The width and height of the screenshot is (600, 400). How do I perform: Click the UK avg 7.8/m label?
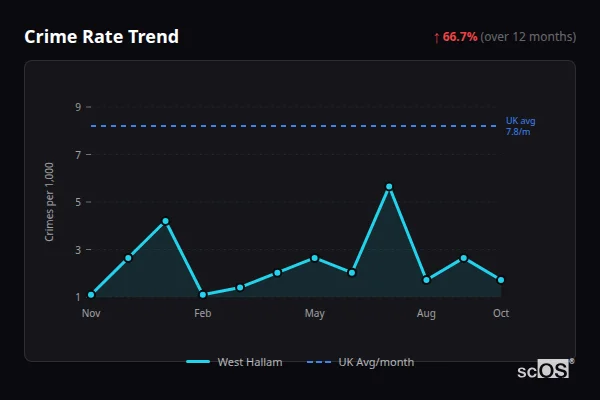520,126
